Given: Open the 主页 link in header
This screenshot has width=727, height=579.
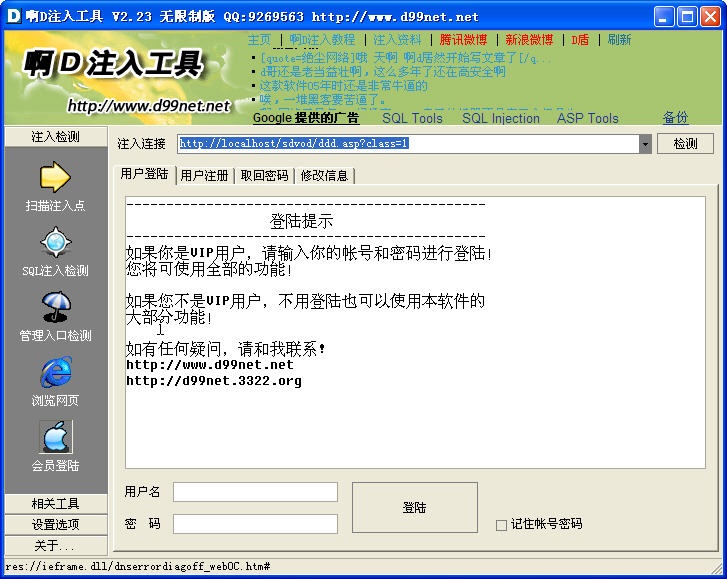Looking at the screenshot, I should [259, 40].
